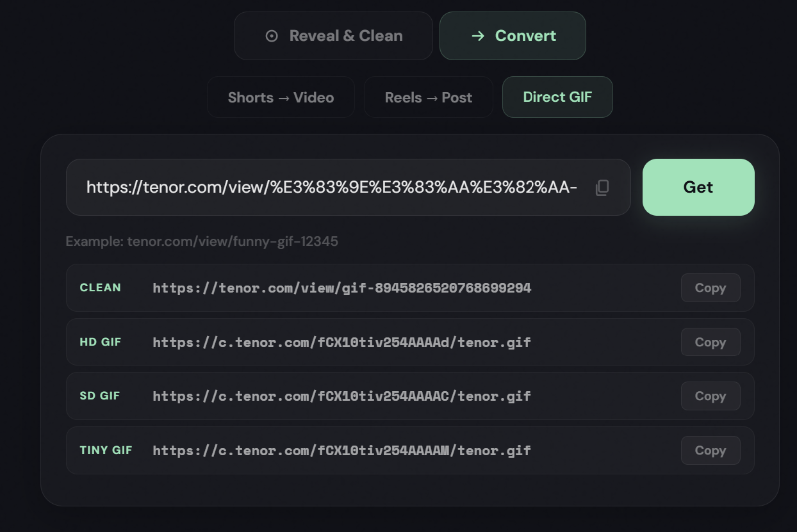Select the Convert mode
Image resolution: width=797 pixels, height=532 pixels.
coord(513,36)
